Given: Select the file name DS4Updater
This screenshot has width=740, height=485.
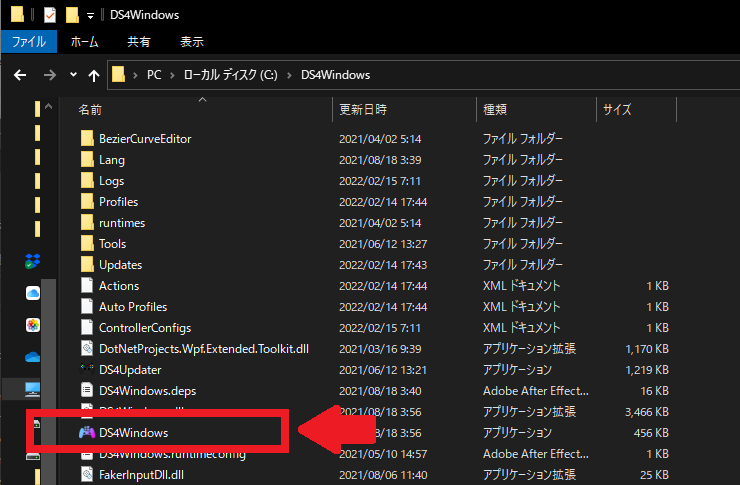Looking at the screenshot, I should coord(130,370).
